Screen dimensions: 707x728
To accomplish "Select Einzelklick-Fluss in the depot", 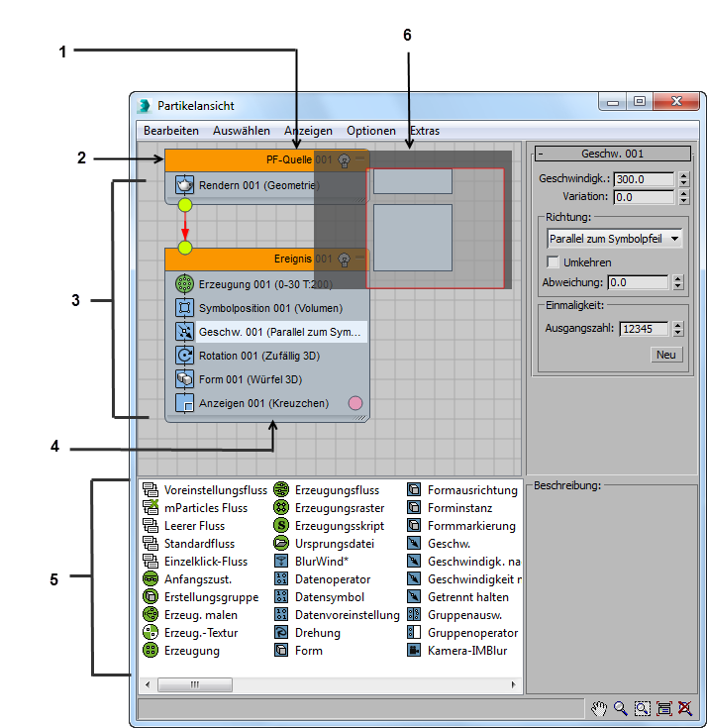I will tap(195, 562).
